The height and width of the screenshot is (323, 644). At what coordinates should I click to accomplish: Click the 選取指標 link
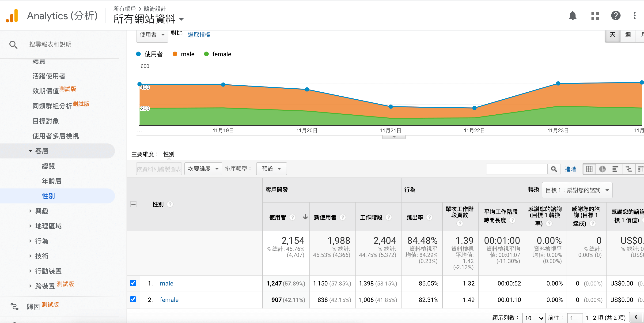click(199, 35)
